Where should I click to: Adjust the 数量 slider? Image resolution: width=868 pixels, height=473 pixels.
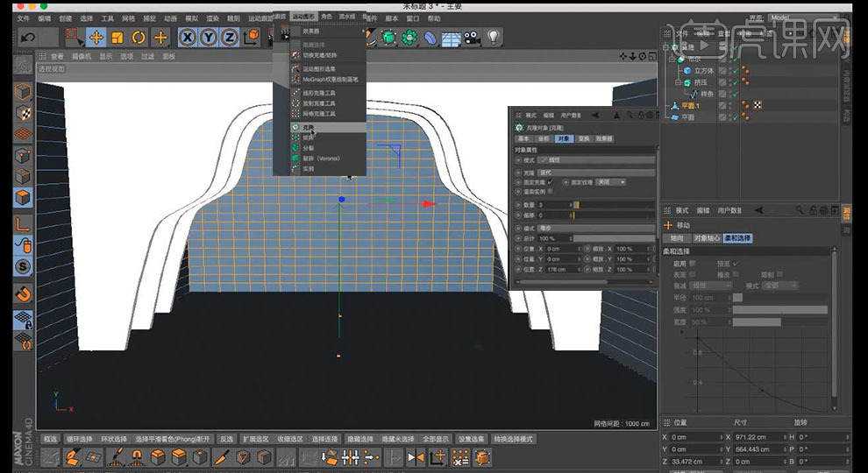(615, 205)
